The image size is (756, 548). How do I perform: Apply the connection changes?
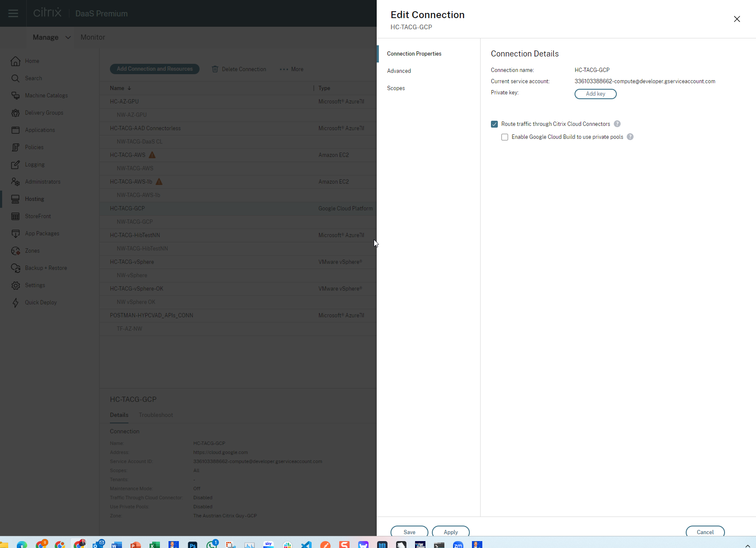click(x=451, y=532)
